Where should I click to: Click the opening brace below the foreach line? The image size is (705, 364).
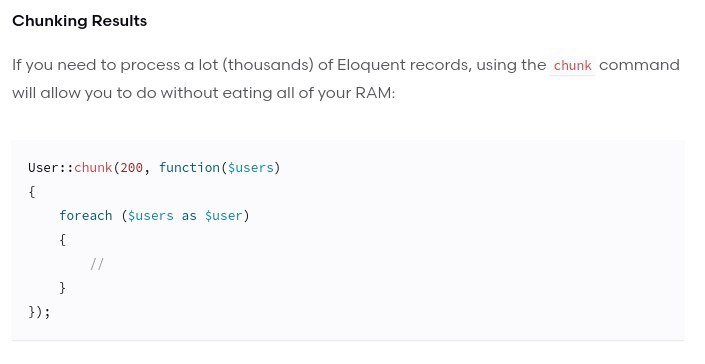click(62, 240)
